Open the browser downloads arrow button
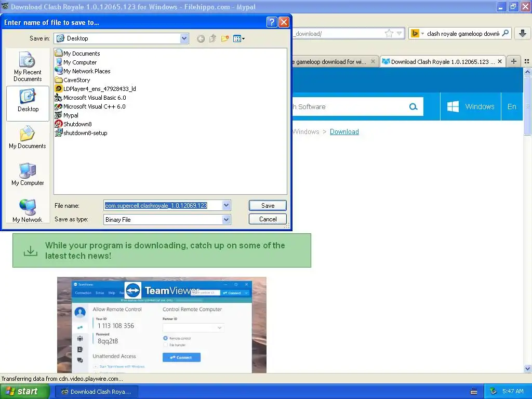The image size is (532, 399). pyautogui.click(x=523, y=33)
